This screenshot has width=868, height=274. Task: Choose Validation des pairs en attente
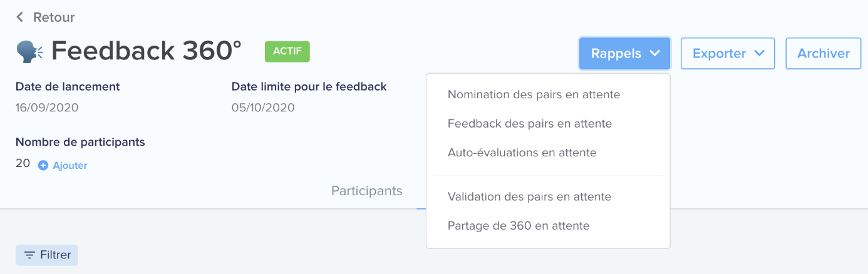point(529,197)
